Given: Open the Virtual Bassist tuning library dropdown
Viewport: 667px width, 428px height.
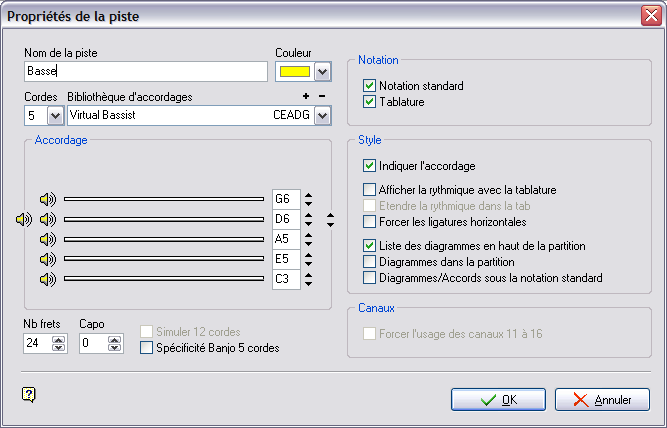Looking at the screenshot, I should click(322, 116).
